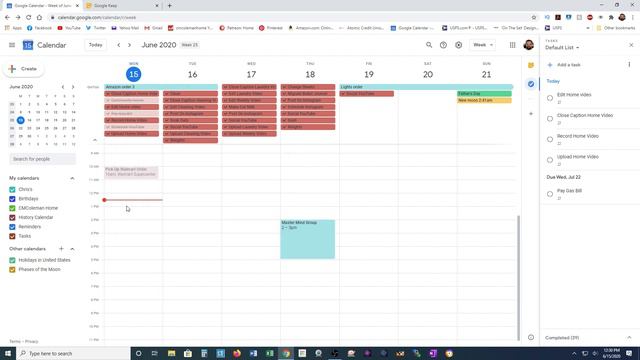Viewport: 640px width, 360px height.
Task: Expand bookmarks bar overflow arrow
Action: 588,28
